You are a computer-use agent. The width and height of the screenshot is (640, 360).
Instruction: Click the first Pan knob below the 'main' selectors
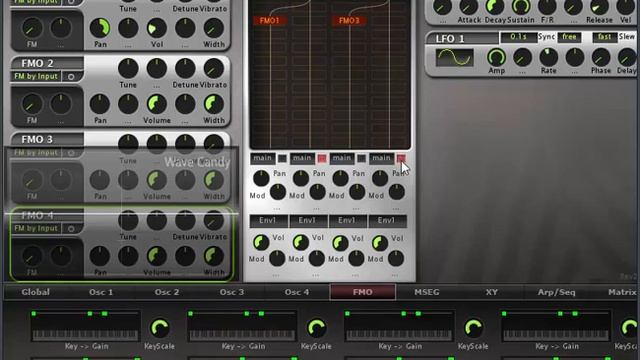click(x=261, y=178)
